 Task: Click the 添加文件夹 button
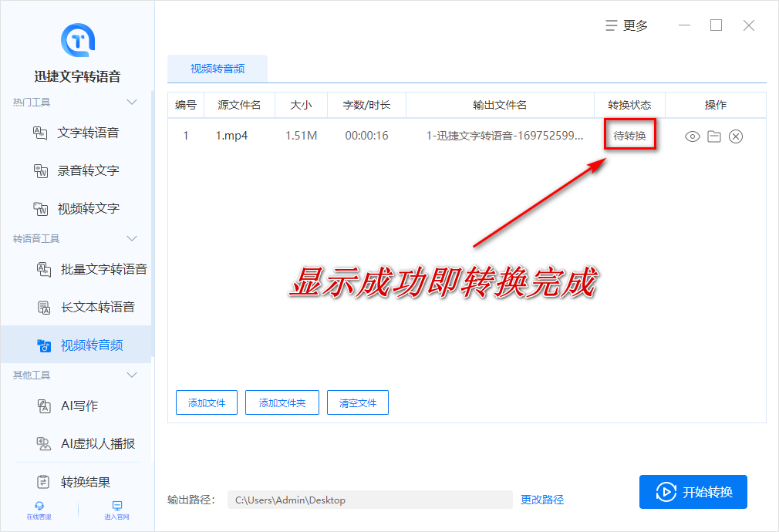click(282, 402)
